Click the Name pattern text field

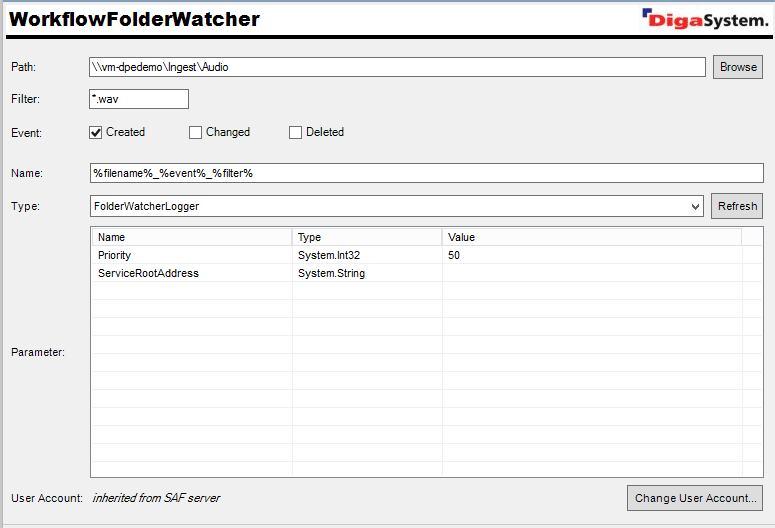click(426, 173)
